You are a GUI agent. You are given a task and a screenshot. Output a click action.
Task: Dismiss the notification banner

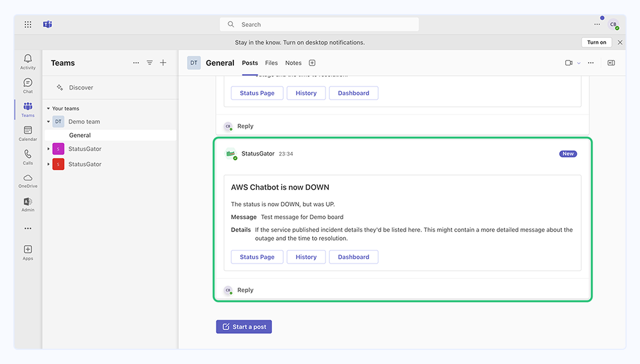[x=620, y=43]
